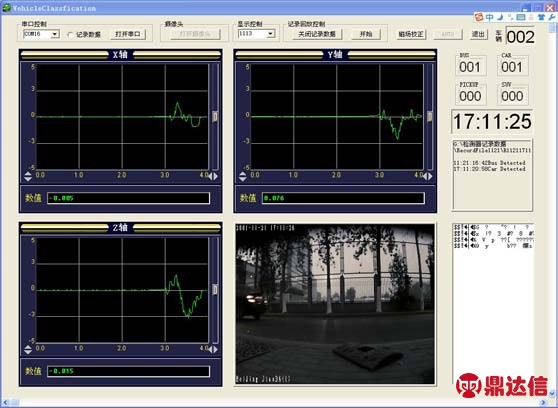The width and height of the screenshot is (558, 408).
Task: Click the PICKUP counter 000
Action: tap(470, 96)
